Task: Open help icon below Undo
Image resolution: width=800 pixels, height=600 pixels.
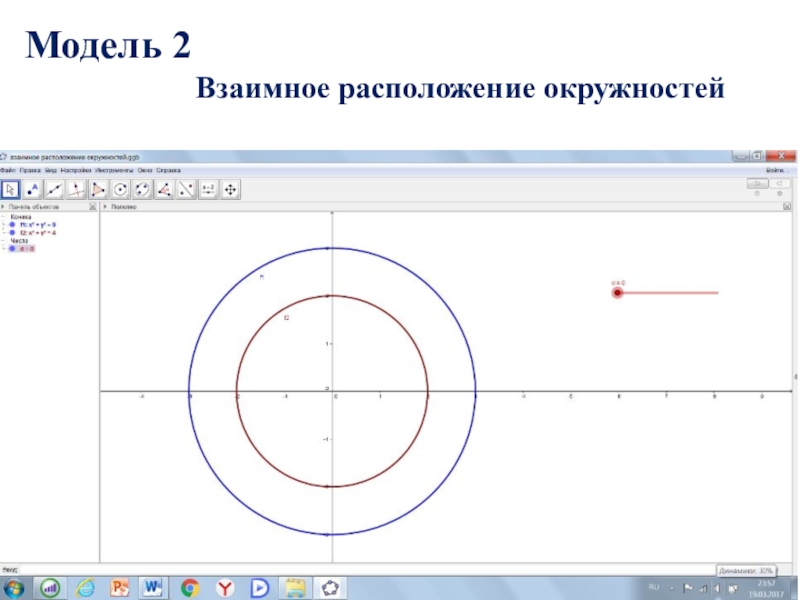Action: click(x=757, y=194)
